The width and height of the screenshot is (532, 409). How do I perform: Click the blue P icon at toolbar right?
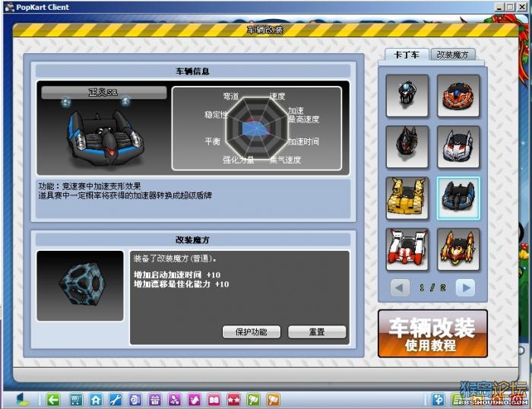point(438,400)
